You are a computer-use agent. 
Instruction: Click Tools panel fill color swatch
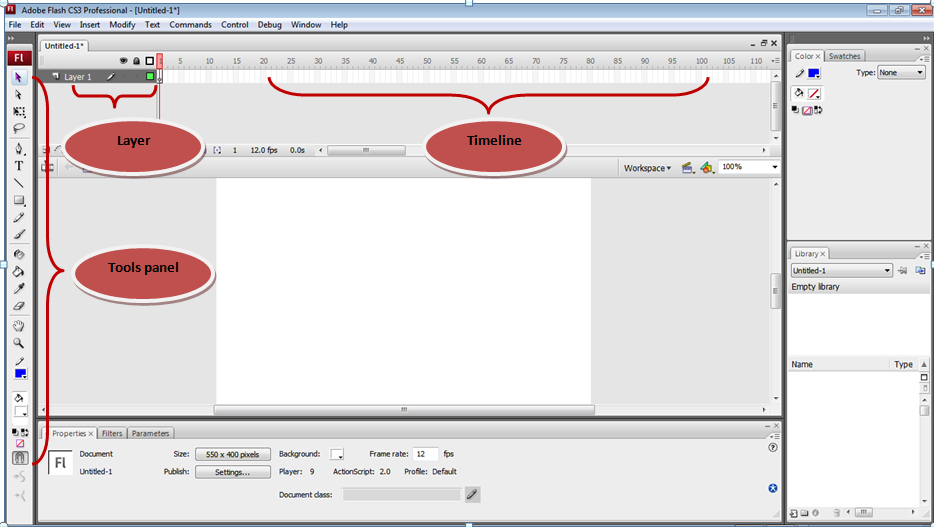click(x=20, y=411)
